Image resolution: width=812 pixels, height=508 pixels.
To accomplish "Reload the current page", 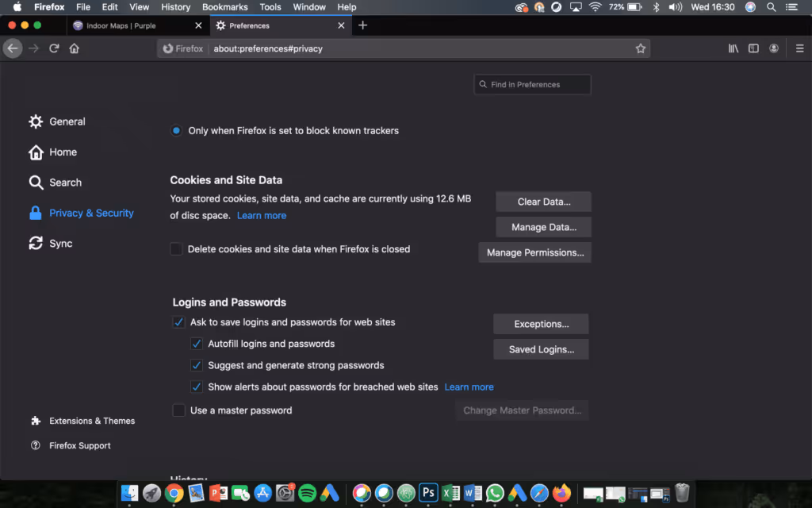I will coord(54,48).
